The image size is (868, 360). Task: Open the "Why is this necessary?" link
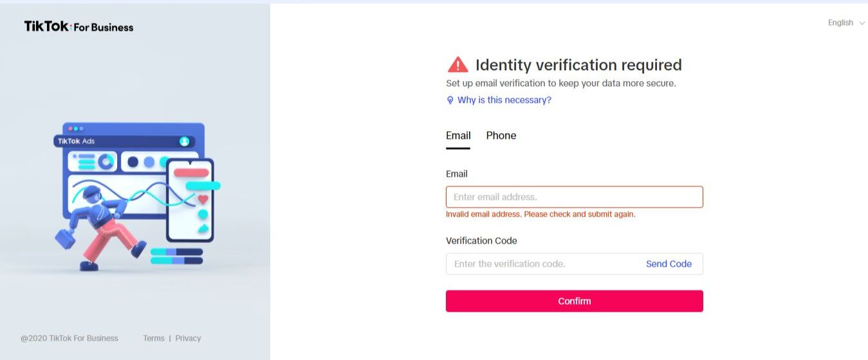[x=504, y=100]
